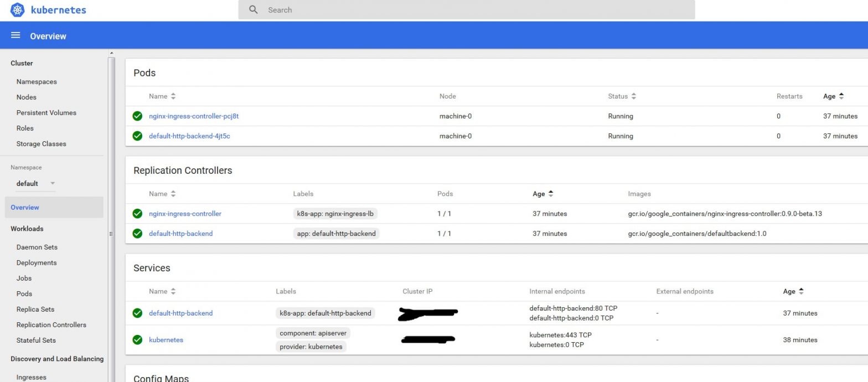Click status icon for nginx-ingress-controller-pcj8t pod
This screenshot has width=868, height=382.
137,116
